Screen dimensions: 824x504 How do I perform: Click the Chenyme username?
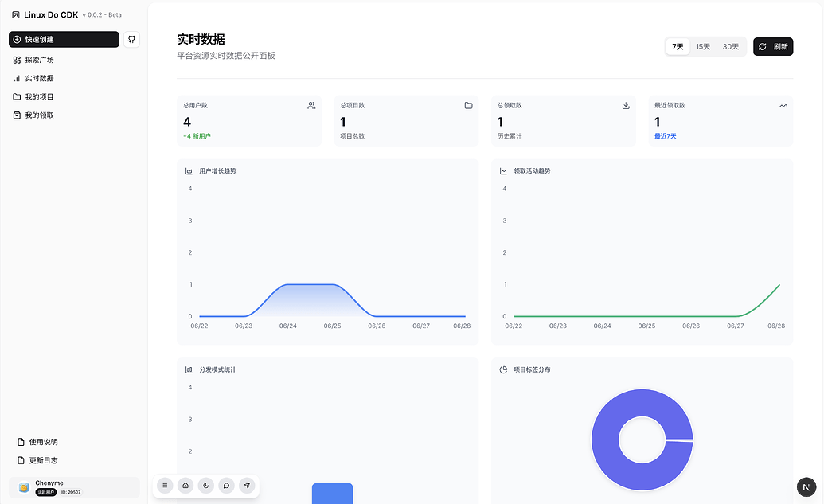tap(49, 483)
